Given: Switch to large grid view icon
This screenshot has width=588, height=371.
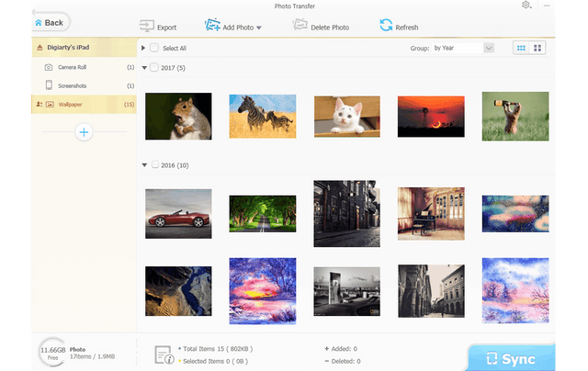Looking at the screenshot, I should tap(538, 47).
